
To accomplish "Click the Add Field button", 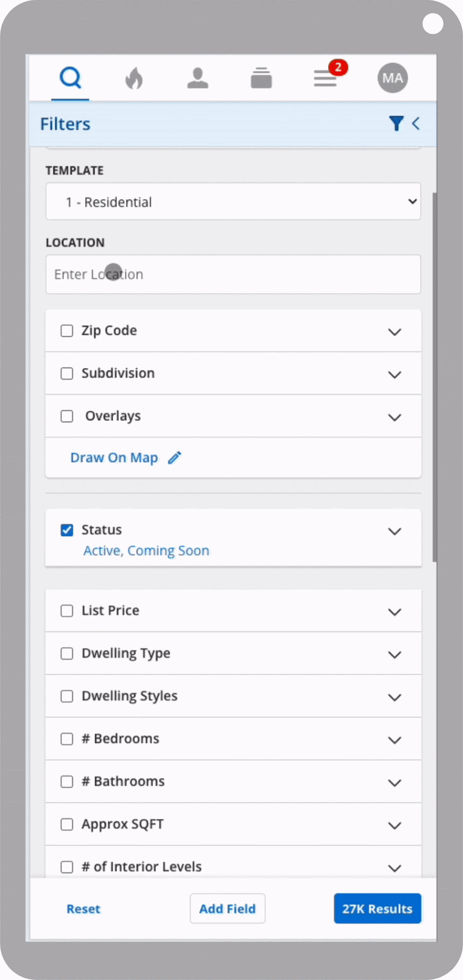I will pyautogui.click(x=227, y=908).
